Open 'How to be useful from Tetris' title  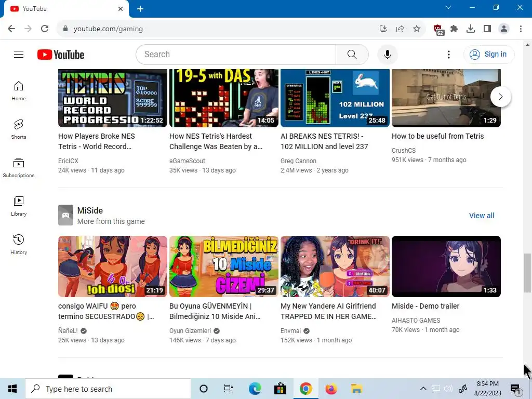(x=437, y=136)
